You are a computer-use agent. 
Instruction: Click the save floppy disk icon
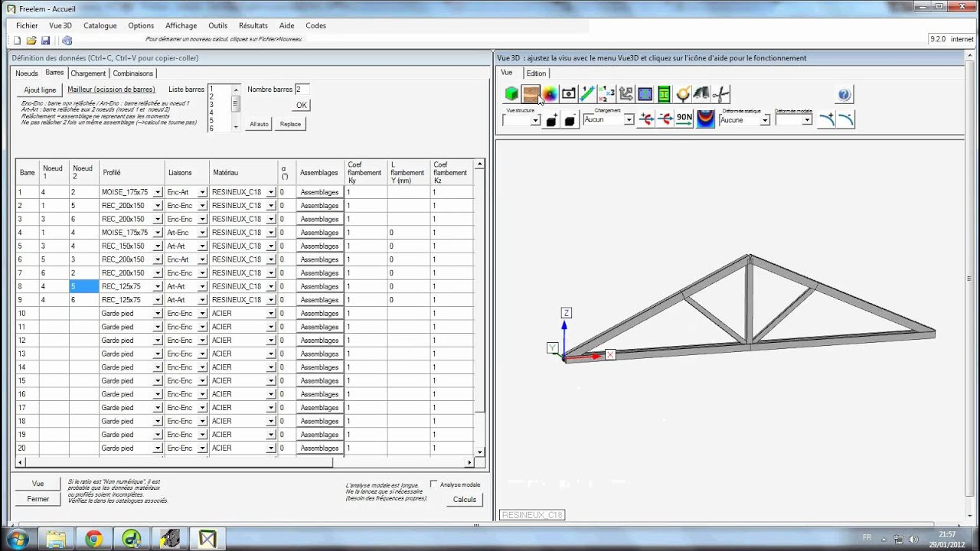(45, 41)
